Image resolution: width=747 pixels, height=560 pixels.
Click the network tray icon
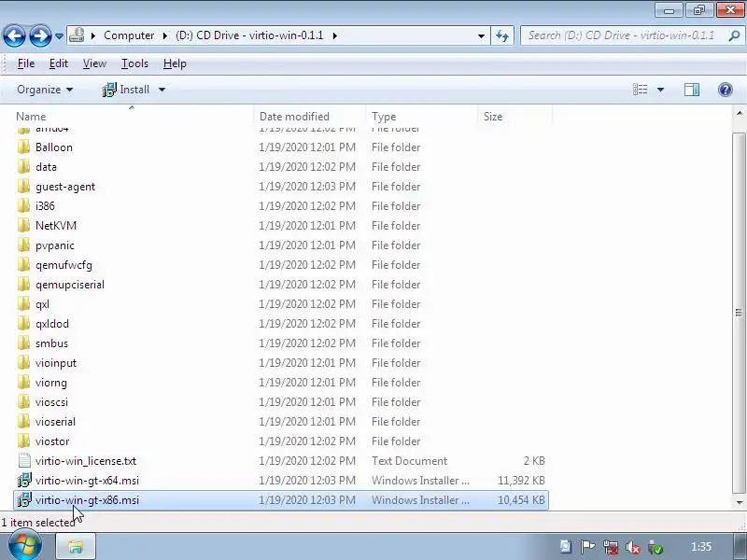[x=611, y=547]
